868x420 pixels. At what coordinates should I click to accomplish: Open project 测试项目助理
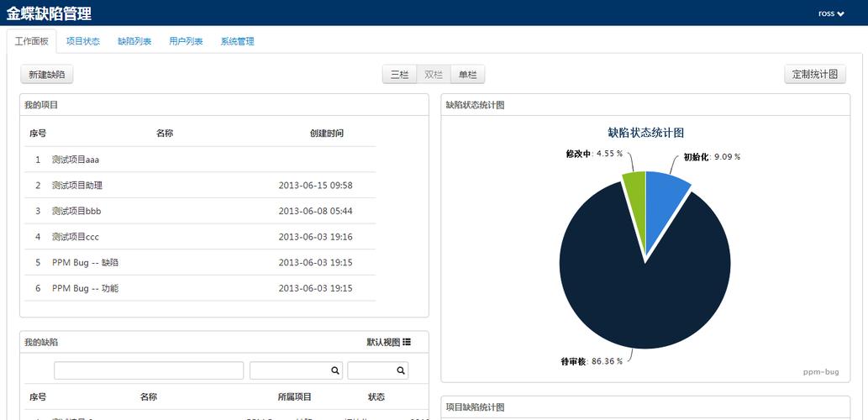77,186
